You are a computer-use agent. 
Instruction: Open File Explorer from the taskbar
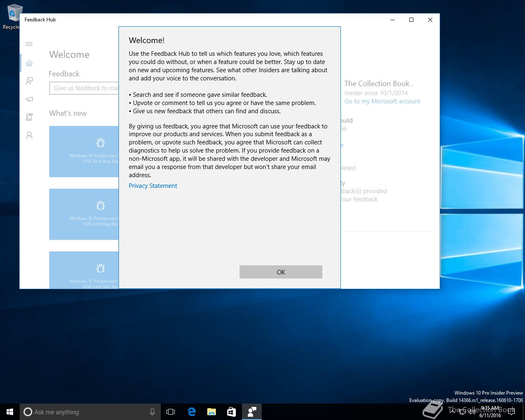pos(212,412)
